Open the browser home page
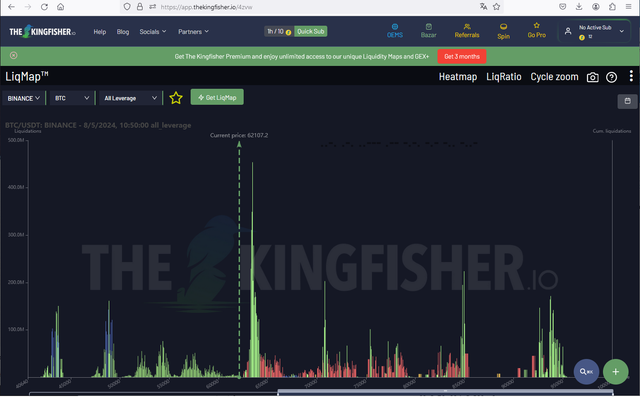Screen dimensions: 640x397 60,7
